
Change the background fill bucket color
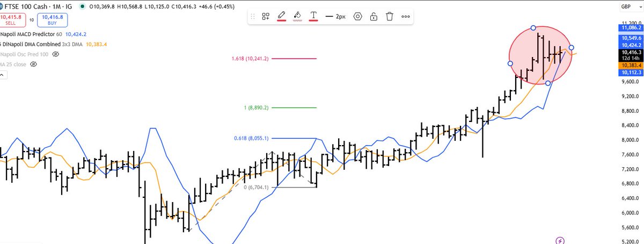pos(297,17)
